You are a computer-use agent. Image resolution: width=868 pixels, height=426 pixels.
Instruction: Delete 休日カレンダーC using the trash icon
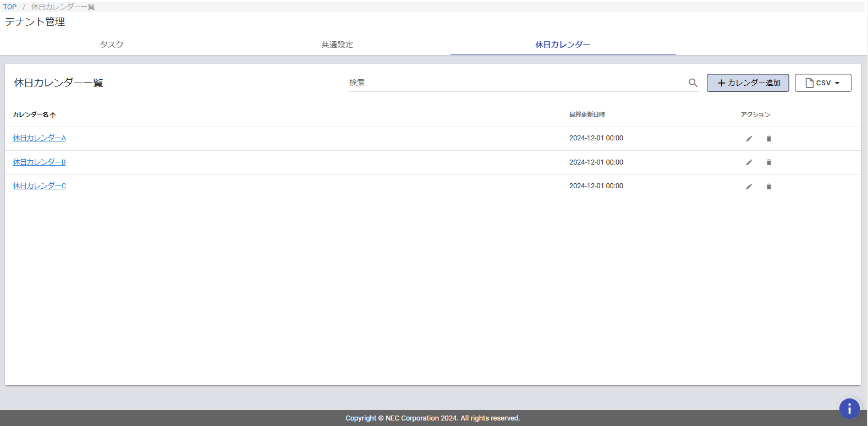click(768, 187)
